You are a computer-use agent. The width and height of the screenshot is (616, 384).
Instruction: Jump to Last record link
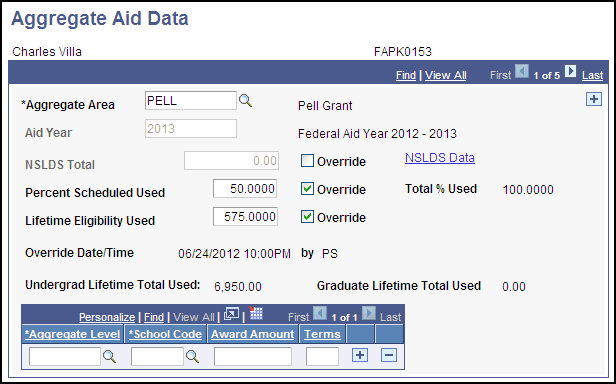[x=592, y=75]
